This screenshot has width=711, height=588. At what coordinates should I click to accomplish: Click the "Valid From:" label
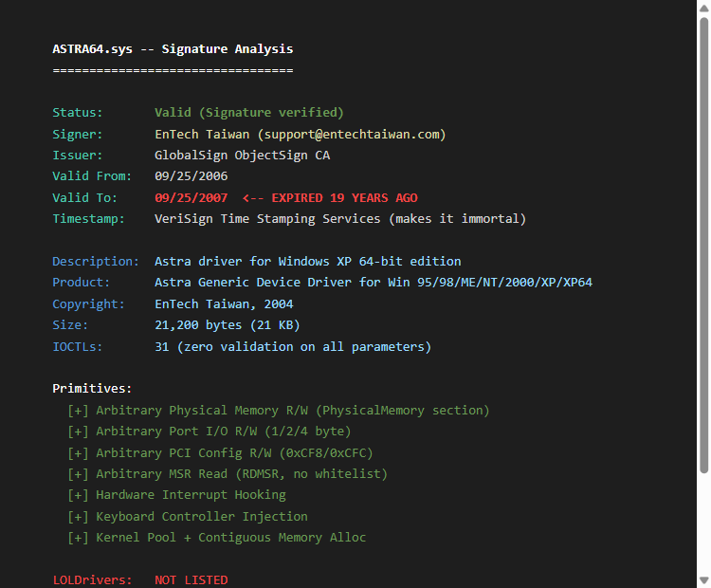[92, 176]
